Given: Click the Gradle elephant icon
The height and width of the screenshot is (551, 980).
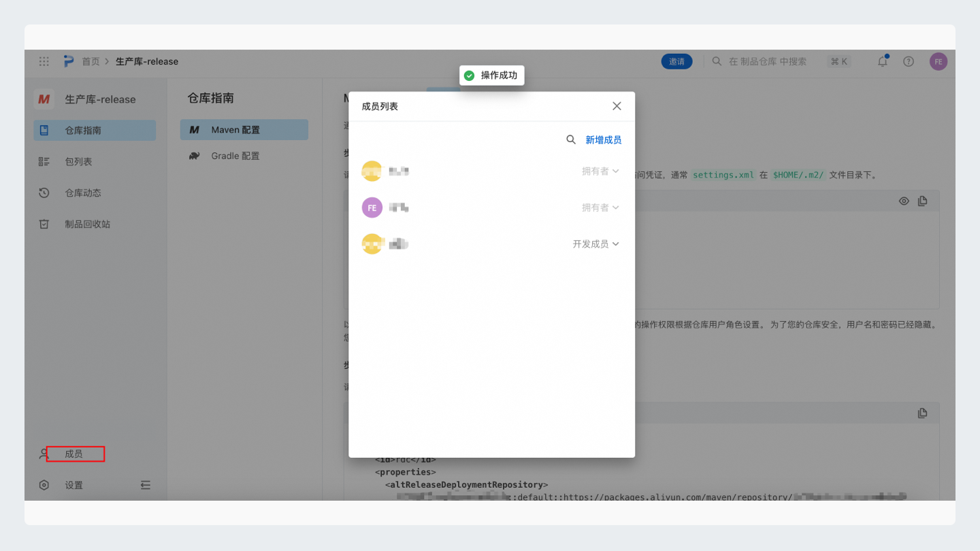Looking at the screenshot, I should click(195, 156).
